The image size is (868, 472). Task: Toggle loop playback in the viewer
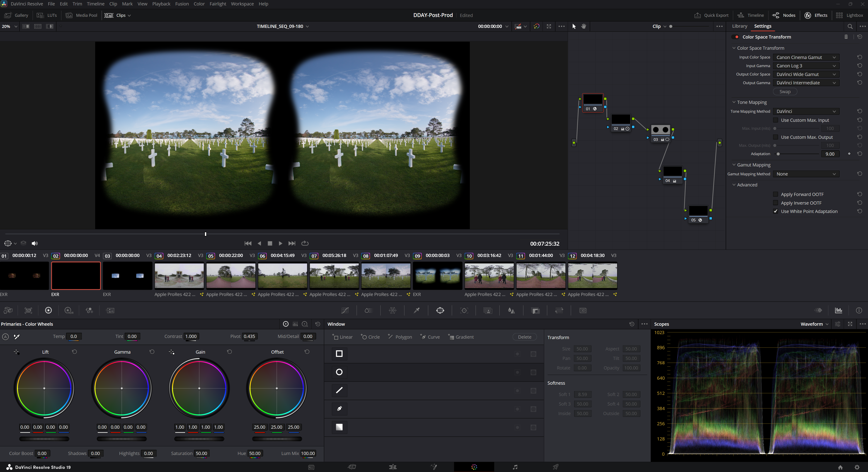pyautogui.click(x=305, y=243)
